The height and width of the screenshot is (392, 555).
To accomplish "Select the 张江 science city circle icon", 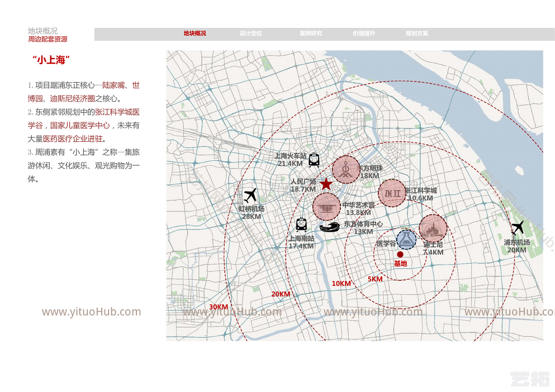I will 392,193.
